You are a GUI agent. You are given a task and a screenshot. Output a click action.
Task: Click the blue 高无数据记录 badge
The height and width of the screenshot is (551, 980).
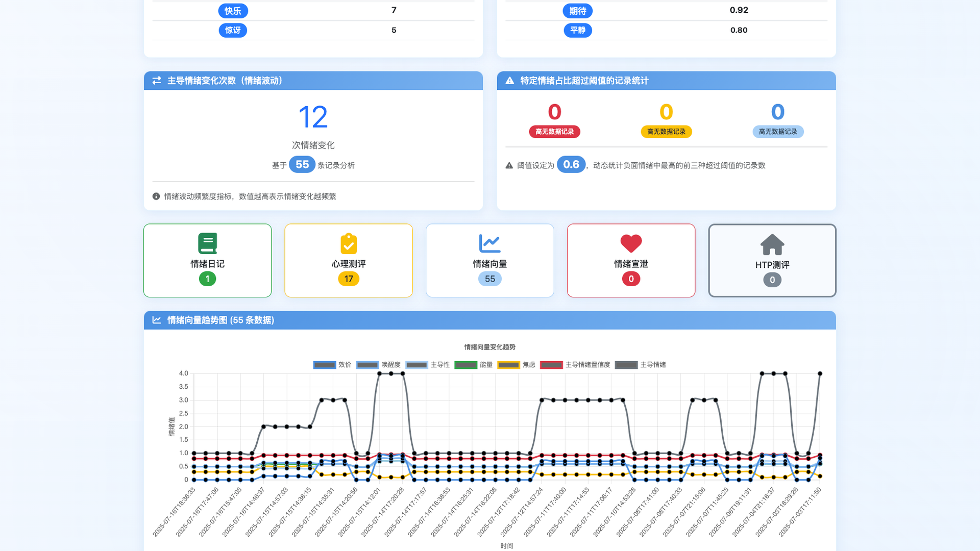[778, 132]
